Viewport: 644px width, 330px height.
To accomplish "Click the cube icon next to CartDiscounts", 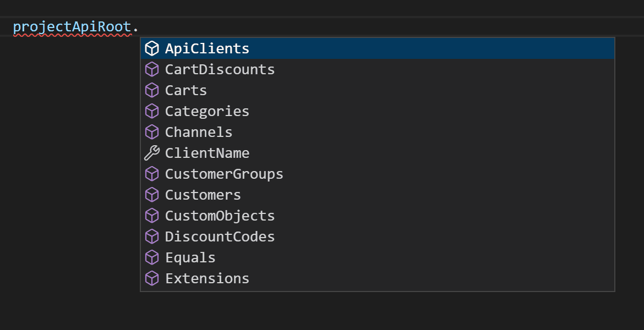I will tap(151, 70).
